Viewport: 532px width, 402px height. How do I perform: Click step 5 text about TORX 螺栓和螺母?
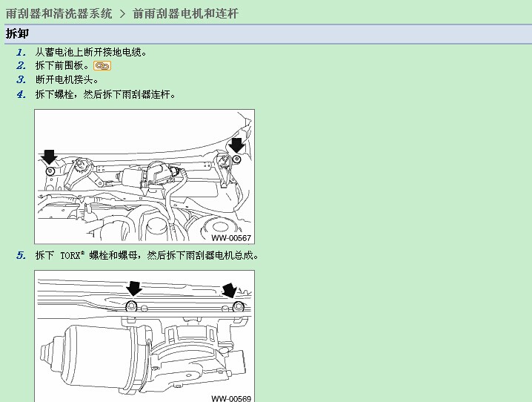(x=147, y=255)
